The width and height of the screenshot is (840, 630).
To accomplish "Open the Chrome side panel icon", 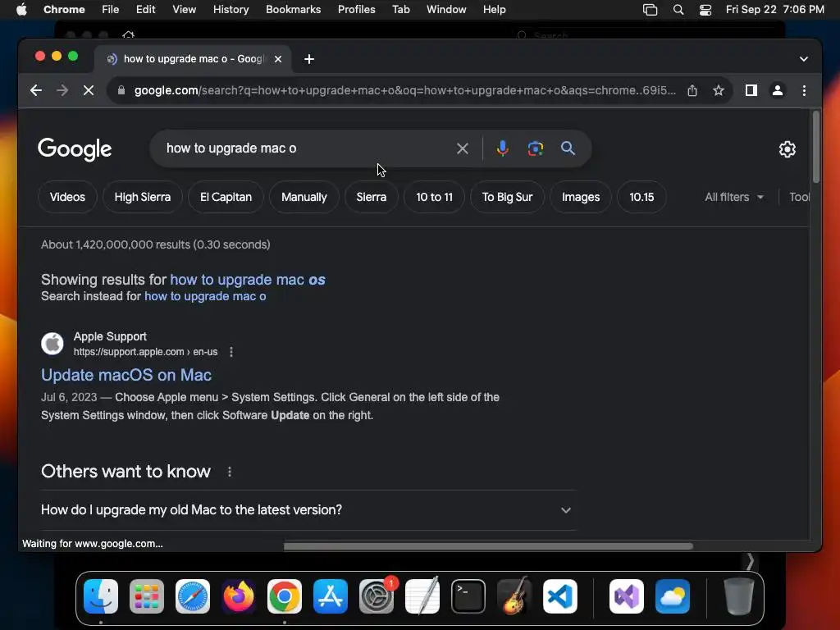I will pyautogui.click(x=751, y=90).
